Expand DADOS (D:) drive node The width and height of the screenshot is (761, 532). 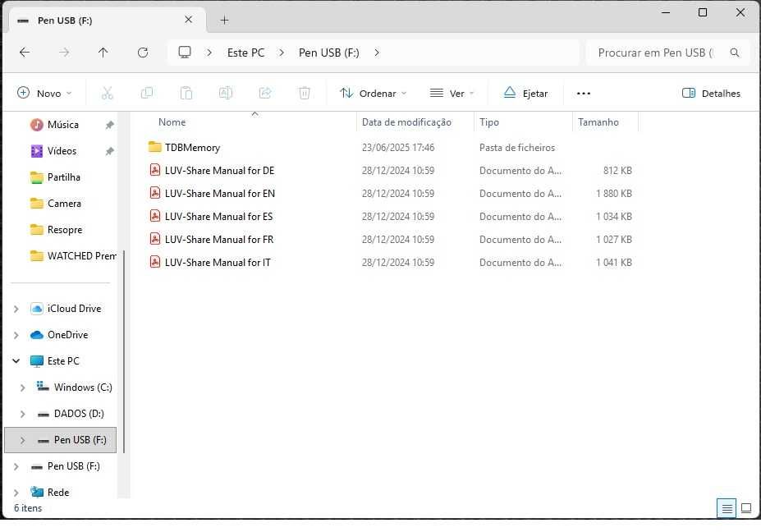tap(23, 414)
